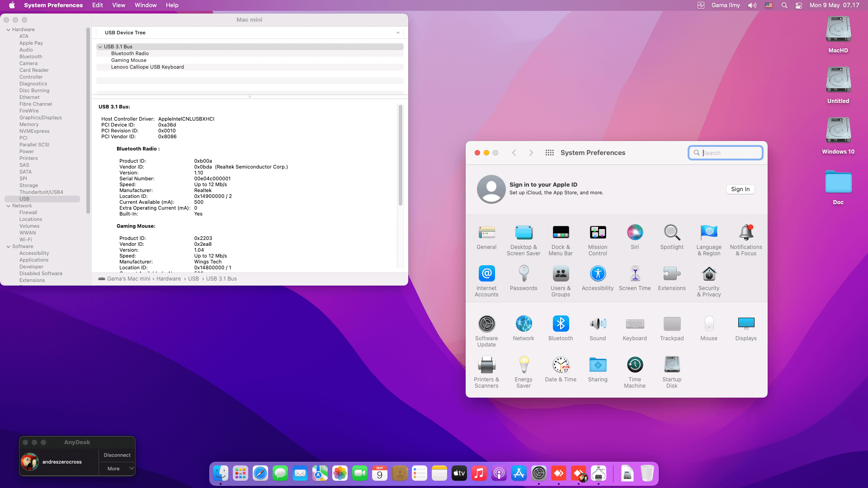Collapse the Software section in sidebar

click(8, 247)
